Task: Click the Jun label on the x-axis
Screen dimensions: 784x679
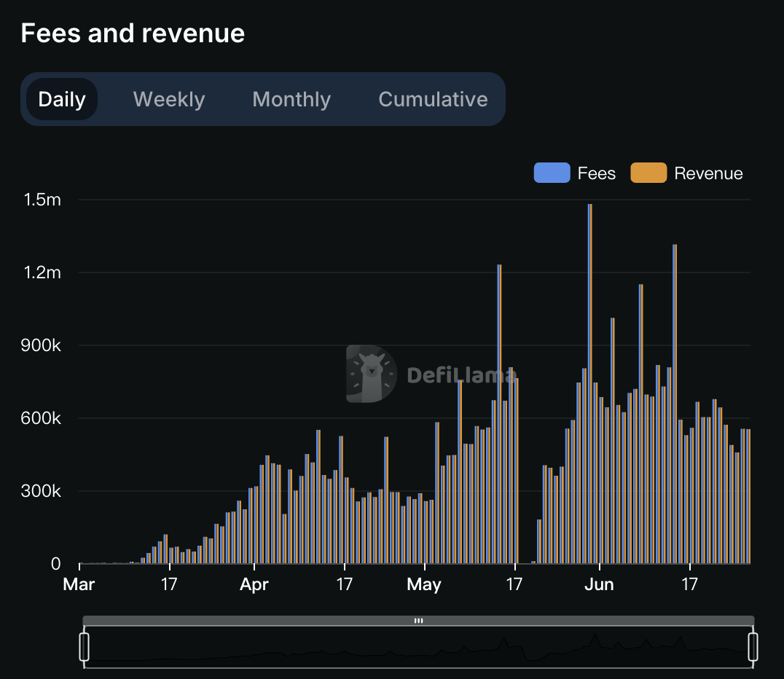Action: point(599,584)
